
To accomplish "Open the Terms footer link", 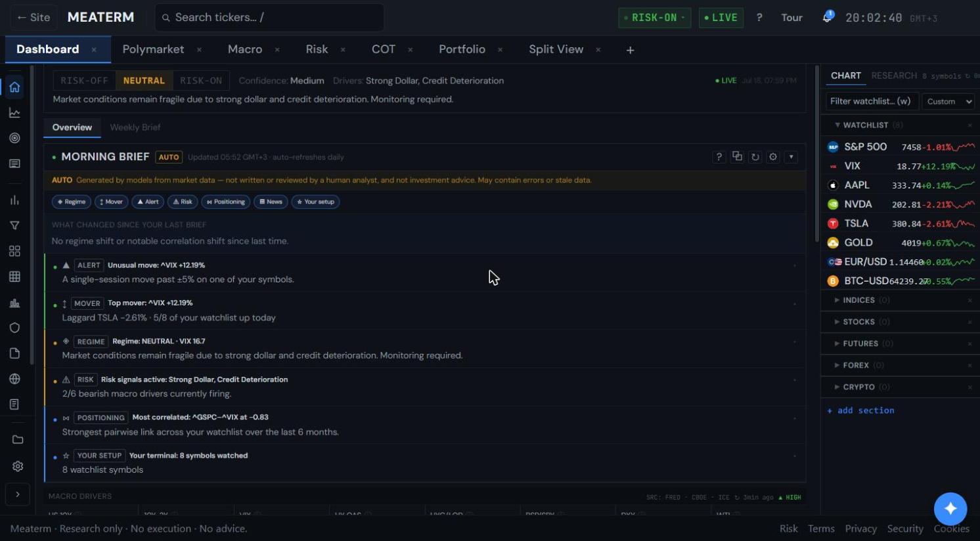I will [821, 529].
